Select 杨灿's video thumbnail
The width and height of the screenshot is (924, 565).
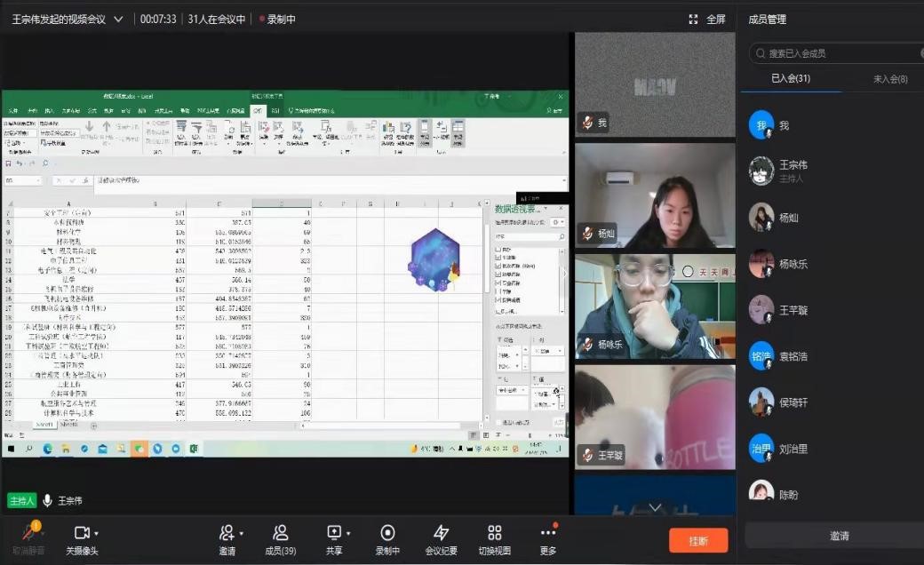[655, 195]
